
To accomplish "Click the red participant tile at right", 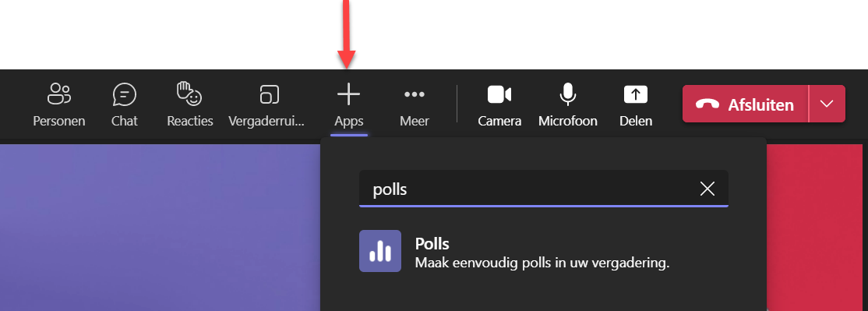I will pyautogui.click(x=817, y=228).
